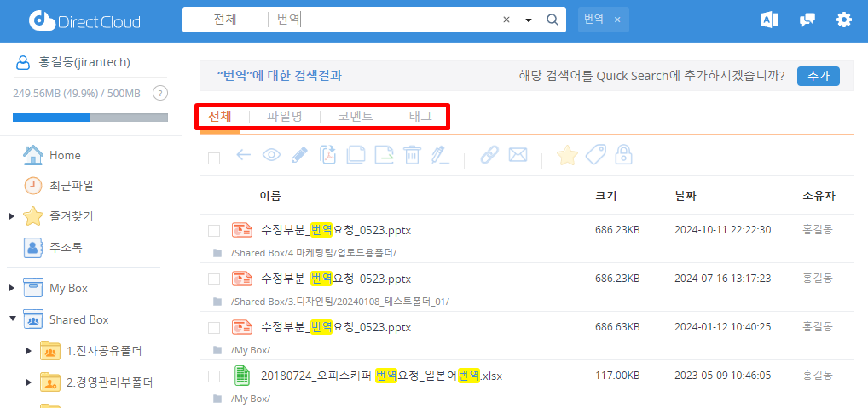This screenshot has width=868, height=408.
Task: Check the file row dated 2024-07-16 13:17:23
Action: [x=214, y=279]
